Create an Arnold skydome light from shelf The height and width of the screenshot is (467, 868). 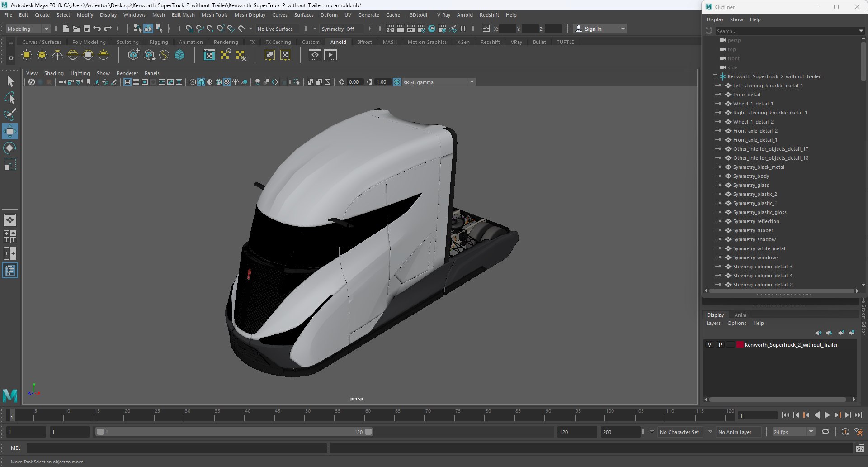tap(73, 55)
